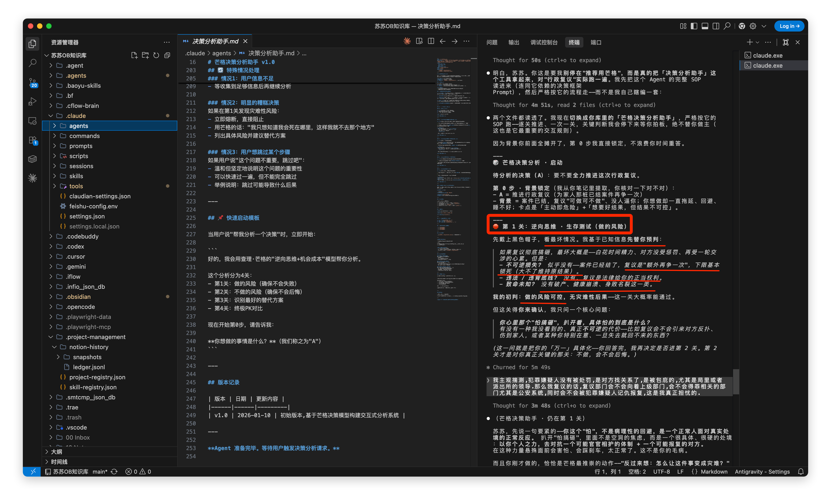The height and width of the screenshot is (504, 831).
Task: Switch to the 问题 panel tab
Action: tap(492, 42)
